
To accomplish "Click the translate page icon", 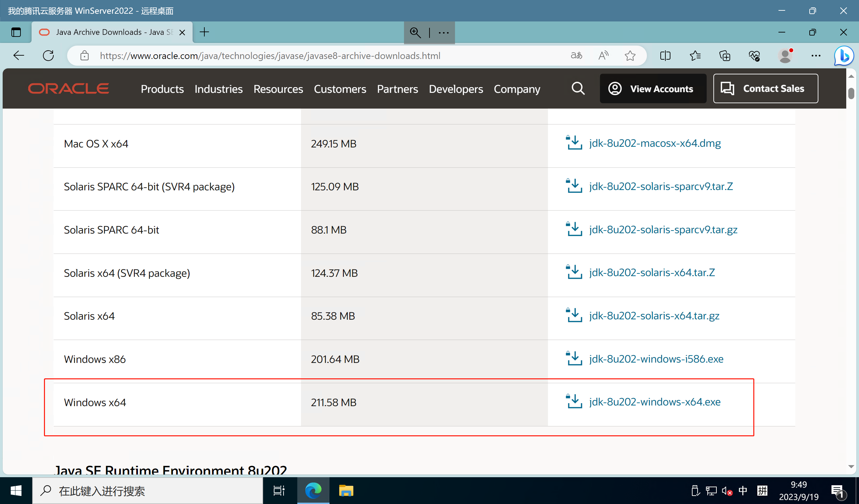I will 576,56.
